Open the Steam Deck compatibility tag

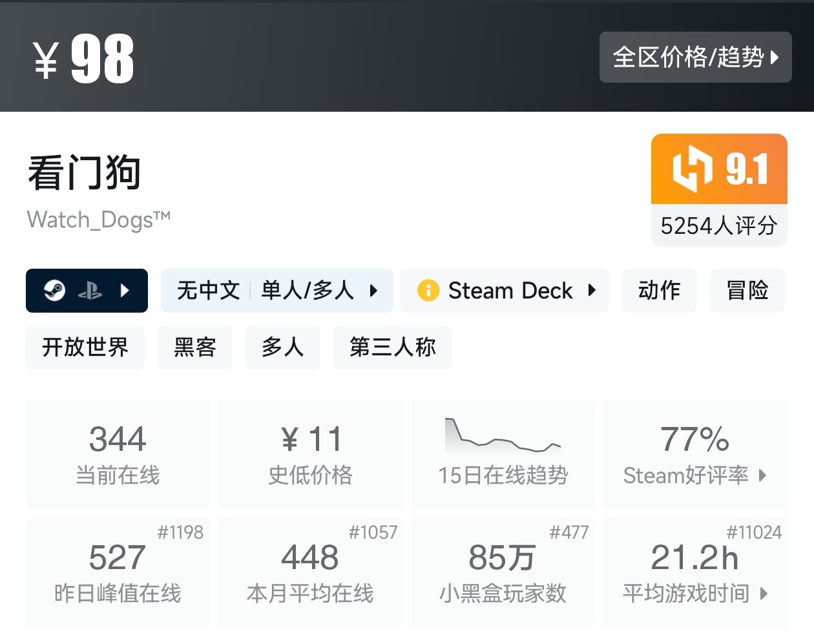click(505, 291)
